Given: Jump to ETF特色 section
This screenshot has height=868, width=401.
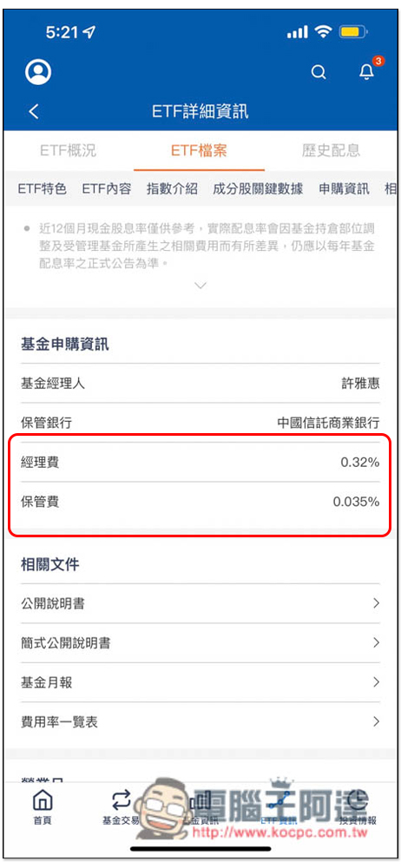Looking at the screenshot, I should point(42,188).
